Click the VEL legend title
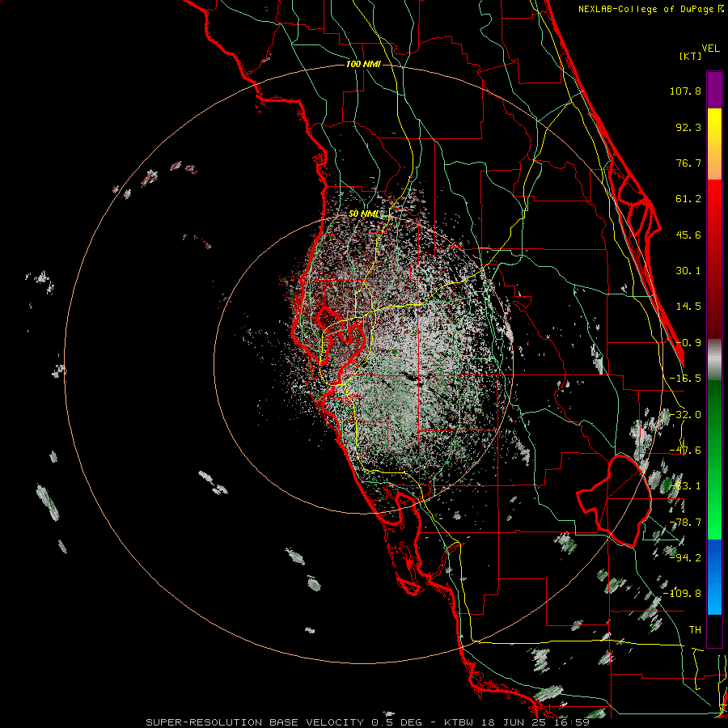Image resolution: width=728 pixels, height=728 pixels. tap(710, 49)
